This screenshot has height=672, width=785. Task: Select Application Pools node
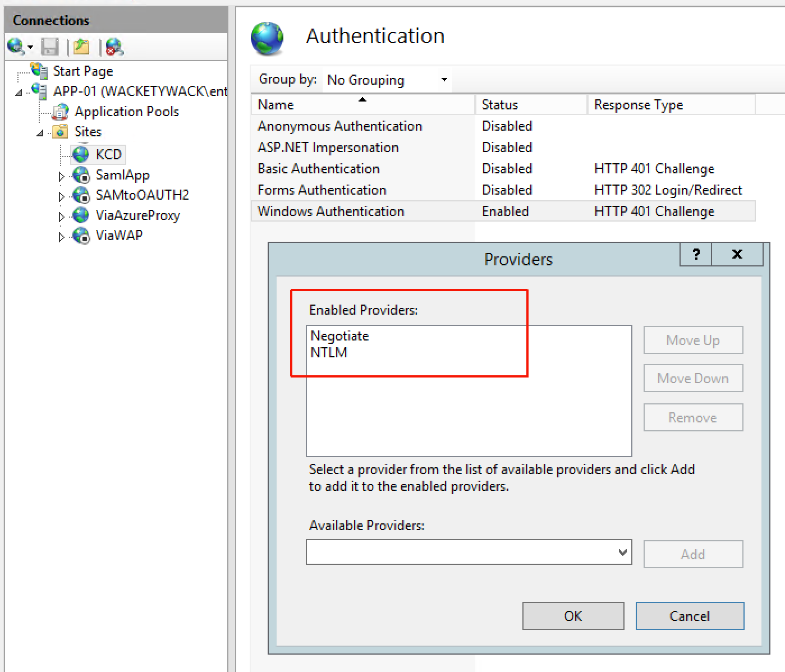(x=127, y=112)
